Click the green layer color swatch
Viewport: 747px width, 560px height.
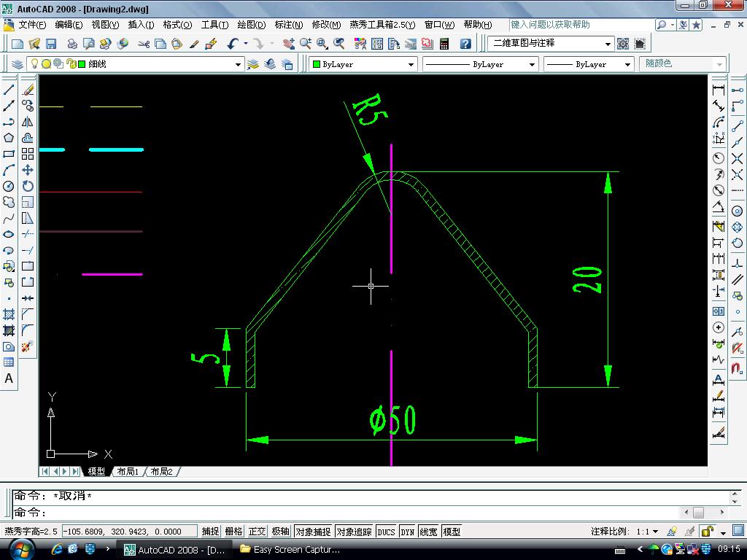[x=82, y=64]
